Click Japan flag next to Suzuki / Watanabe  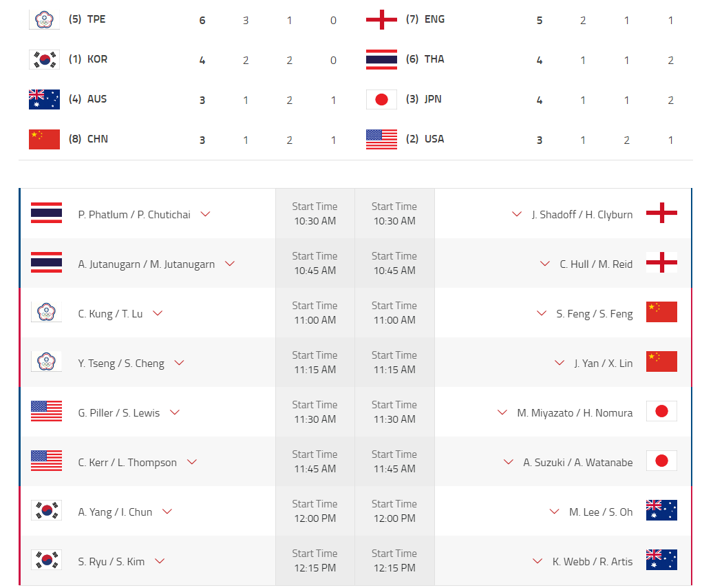pos(661,461)
